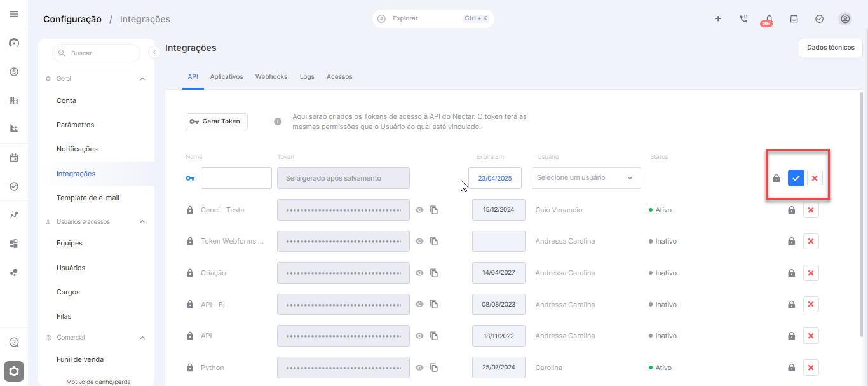
Task: Collapse the Geral sidebar section
Action: [x=142, y=79]
